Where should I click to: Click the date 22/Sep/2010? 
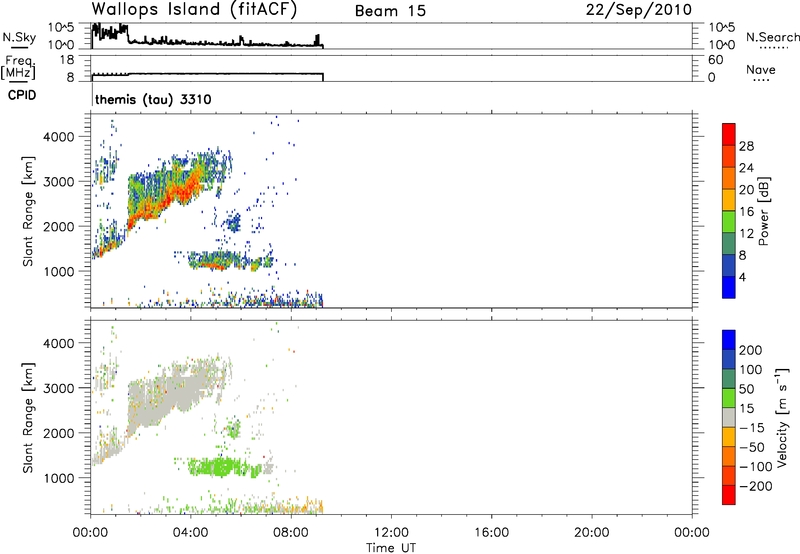pos(639,10)
